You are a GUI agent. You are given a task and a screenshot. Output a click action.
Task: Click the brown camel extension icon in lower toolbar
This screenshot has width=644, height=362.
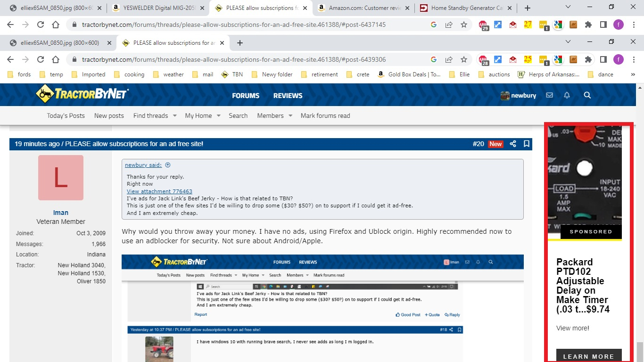click(x=573, y=59)
